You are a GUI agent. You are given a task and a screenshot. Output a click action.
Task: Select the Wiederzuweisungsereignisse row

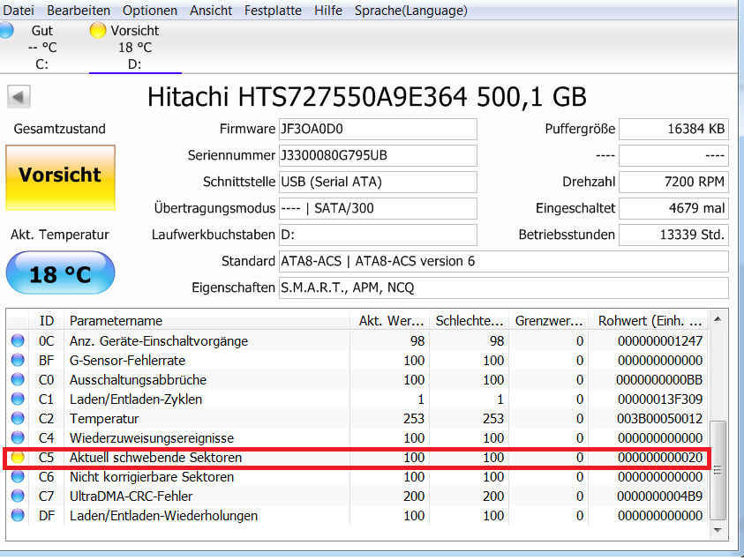[357, 438]
